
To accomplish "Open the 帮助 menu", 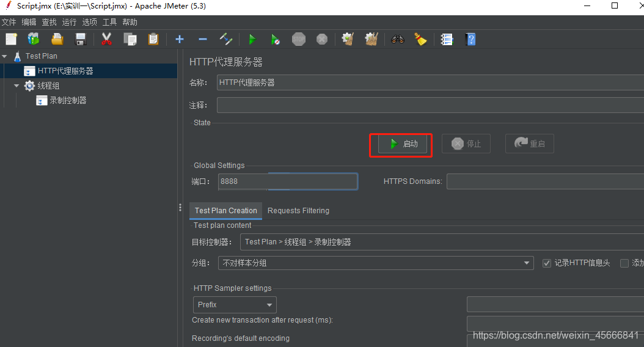I will (130, 22).
